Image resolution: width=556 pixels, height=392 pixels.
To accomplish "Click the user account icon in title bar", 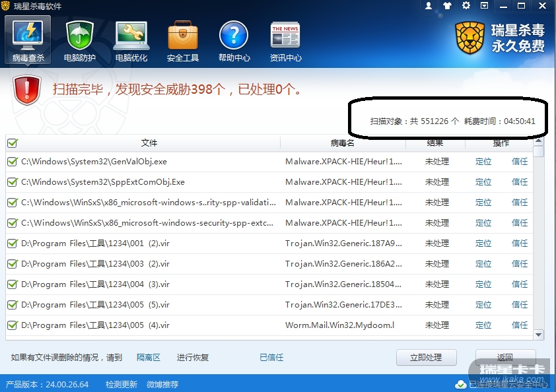I will 429,6.
